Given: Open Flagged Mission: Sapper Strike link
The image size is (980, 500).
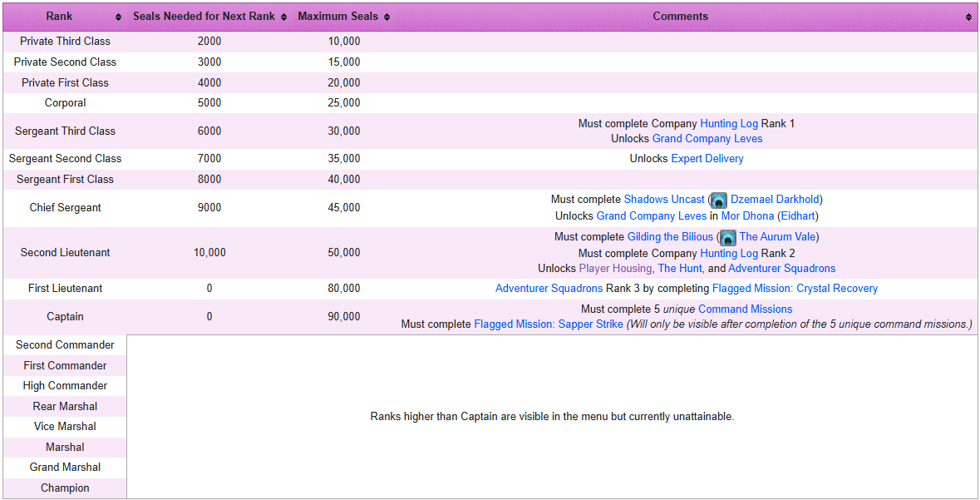Looking at the screenshot, I should (549, 324).
